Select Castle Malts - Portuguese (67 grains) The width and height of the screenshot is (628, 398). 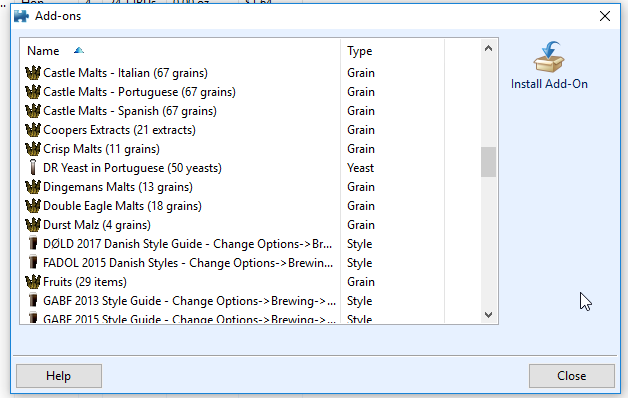tap(139, 92)
